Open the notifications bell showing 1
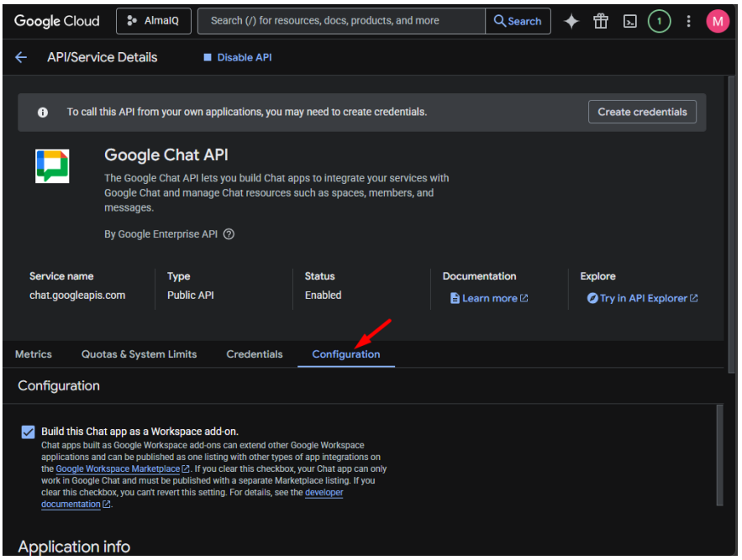This screenshot has height=560, width=742. pos(660,21)
